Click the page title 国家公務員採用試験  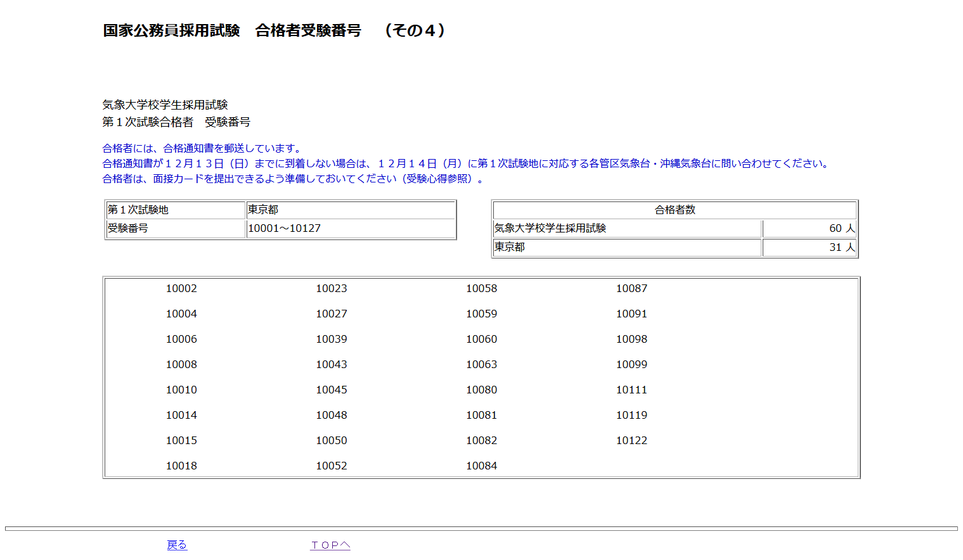(x=172, y=30)
